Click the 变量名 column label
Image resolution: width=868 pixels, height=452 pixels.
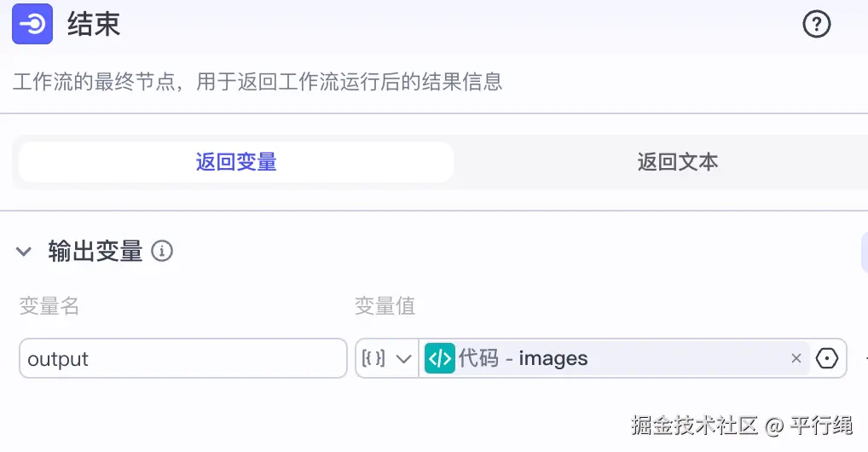coord(49,306)
